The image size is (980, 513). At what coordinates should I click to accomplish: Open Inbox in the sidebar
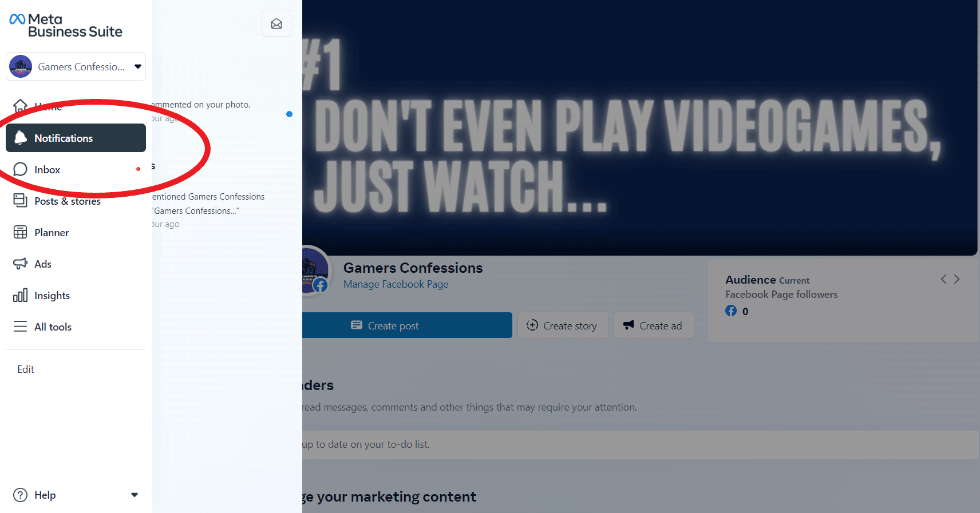point(76,169)
